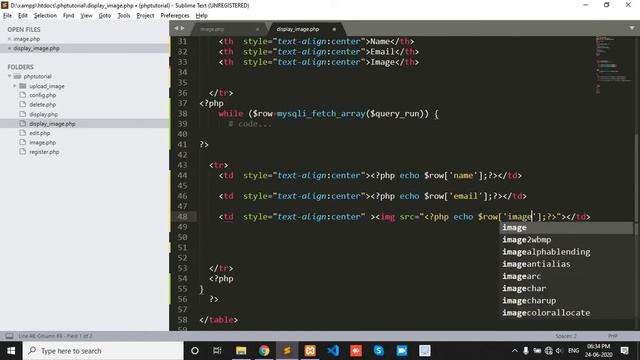Go to next tab with the right arrow
Image resolution: width=640 pixels, height=360 pixels.
pos(182,28)
